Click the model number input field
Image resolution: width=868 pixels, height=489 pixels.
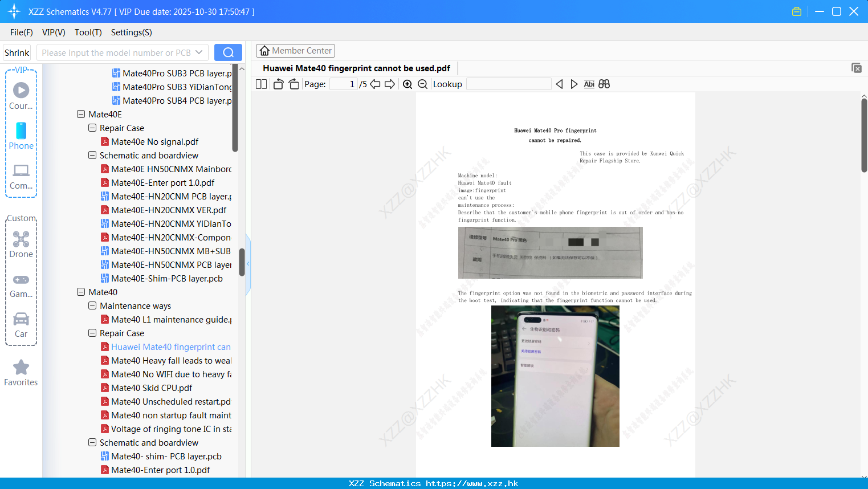[116, 52]
